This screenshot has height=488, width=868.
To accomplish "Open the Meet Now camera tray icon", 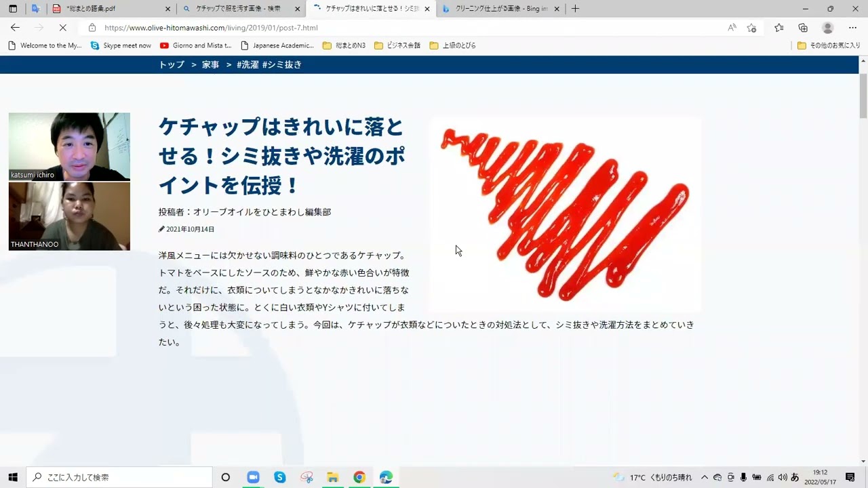I will coord(731,477).
